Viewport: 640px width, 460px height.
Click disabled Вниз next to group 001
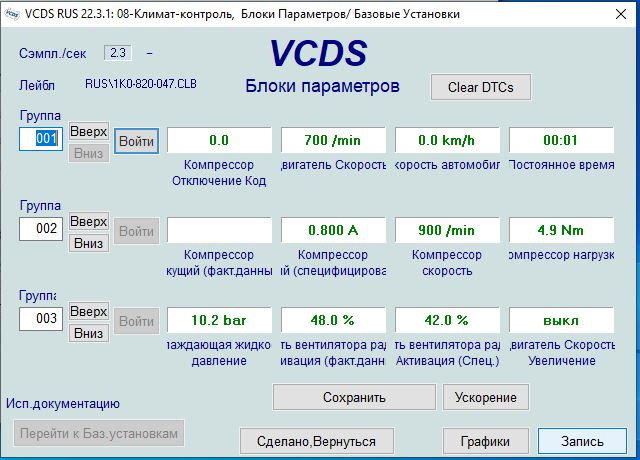click(89, 153)
